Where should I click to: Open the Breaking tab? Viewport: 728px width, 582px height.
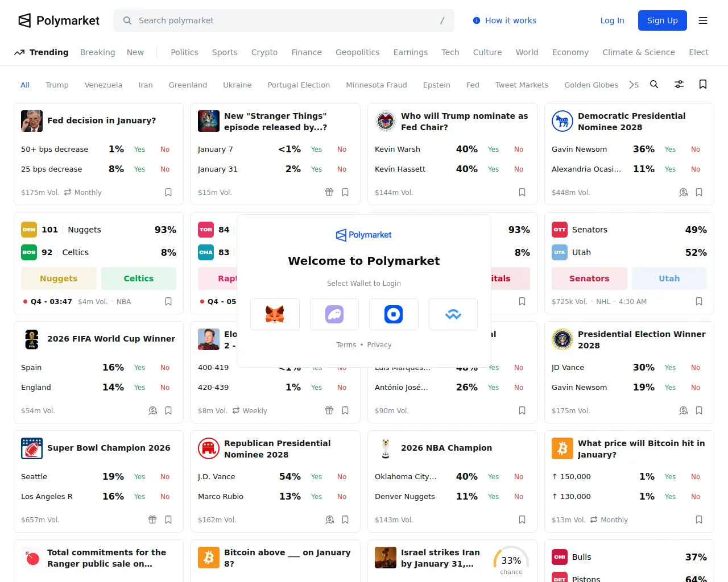(x=97, y=52)
